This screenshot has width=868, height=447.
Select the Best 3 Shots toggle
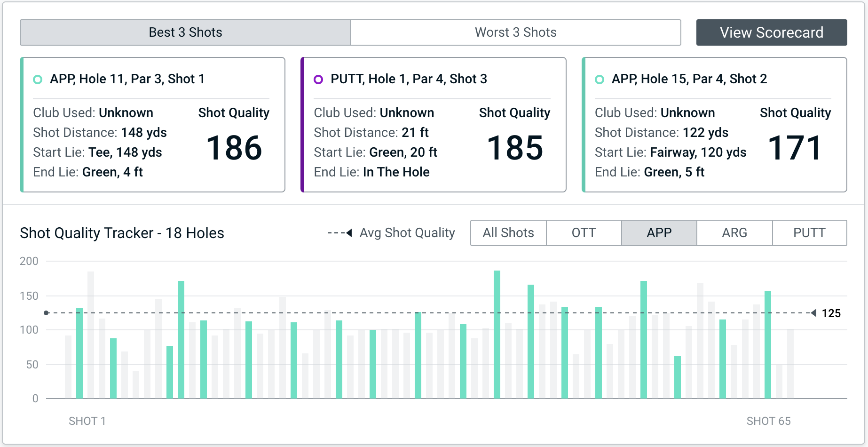pos(185,32)
